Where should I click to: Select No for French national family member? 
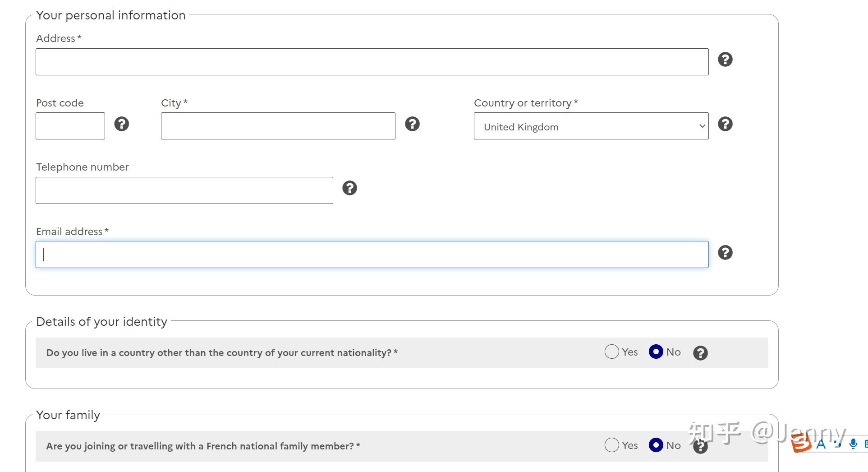tap(656, 445)
